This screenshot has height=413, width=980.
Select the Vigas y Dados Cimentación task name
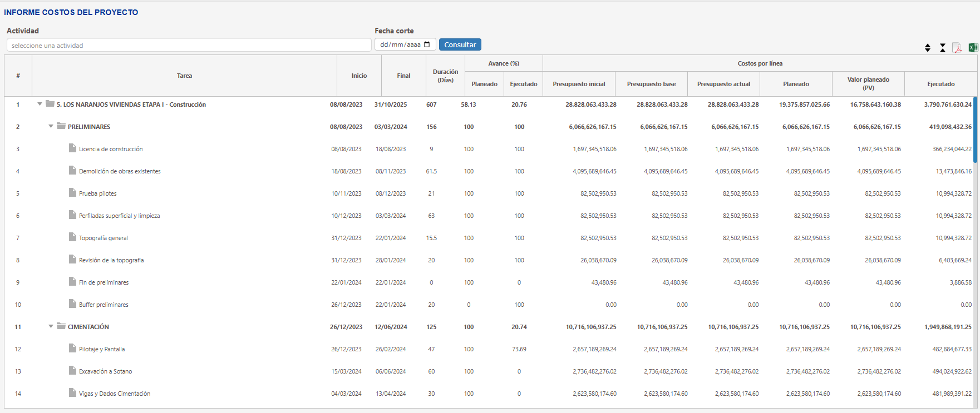point(115,394)
